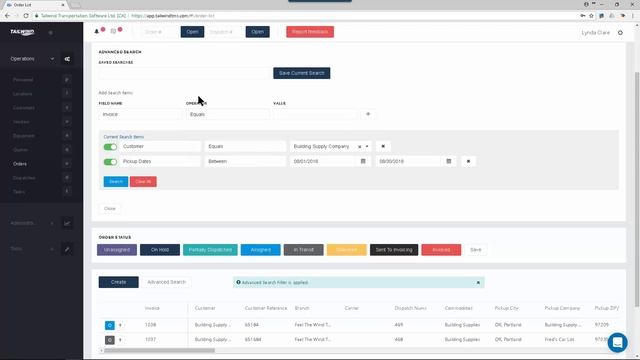This screenshot has width=640, height=360.
Task: Open the messages icon beside the bell
Action: coord(113,31)
